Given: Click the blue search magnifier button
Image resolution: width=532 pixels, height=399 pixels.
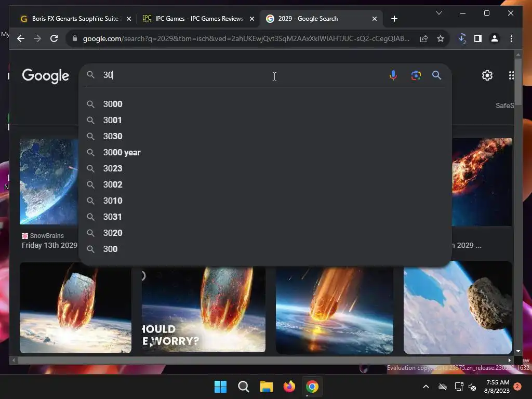Looking at the screenshot, I should tap(436, 75).
